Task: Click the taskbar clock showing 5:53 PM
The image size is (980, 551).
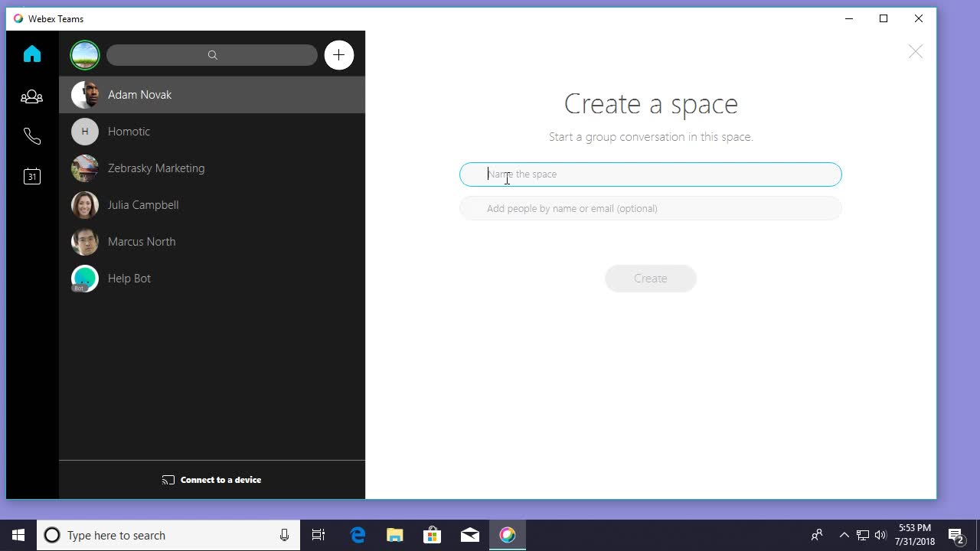Action: (915, 535)
